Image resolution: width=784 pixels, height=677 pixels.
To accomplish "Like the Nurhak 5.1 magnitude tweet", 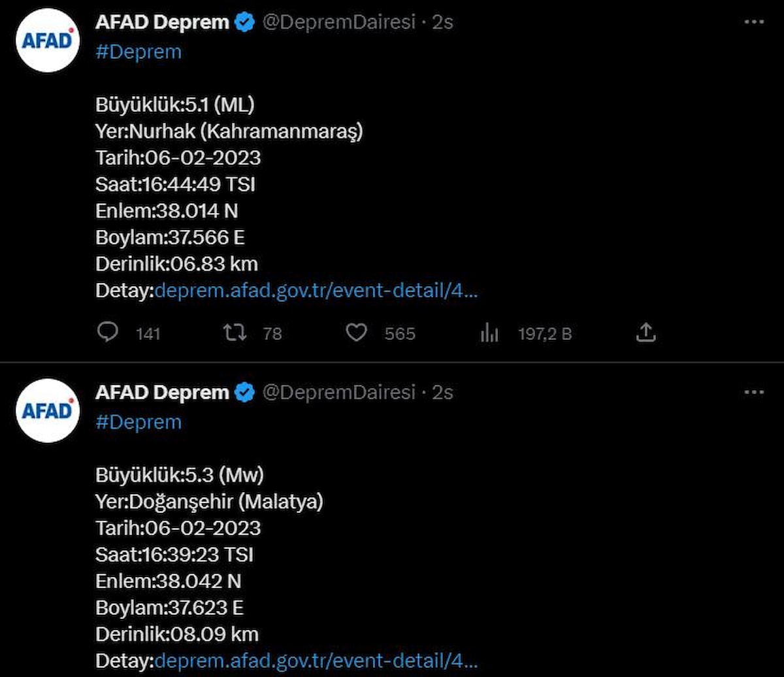I will click(x=356, y=333).
